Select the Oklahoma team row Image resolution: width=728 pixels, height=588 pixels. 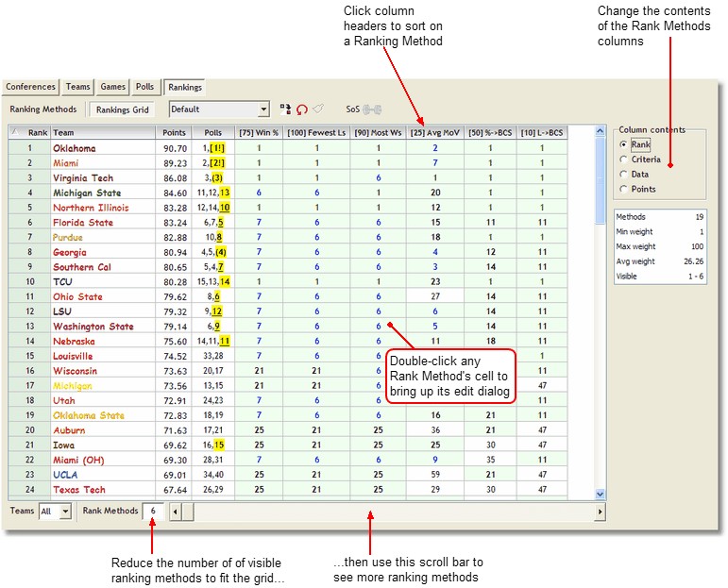[288, 148]
